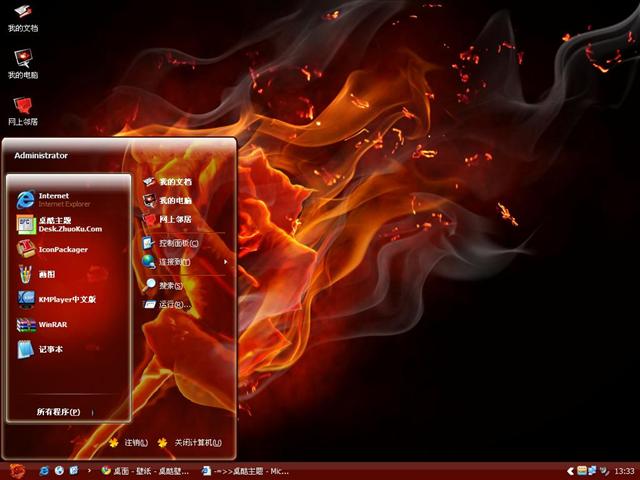Screen dimensions: 640x480
Task: Click third quick launch icon beside globe
Action: point(74,471)
